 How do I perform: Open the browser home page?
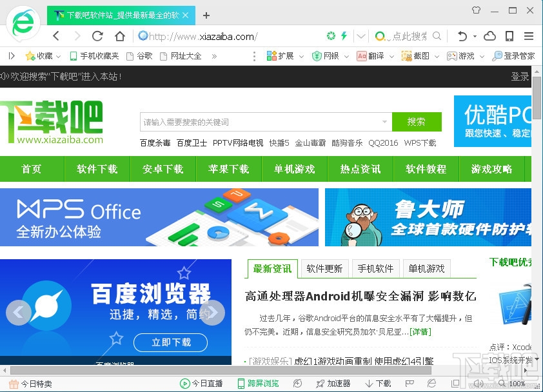pyautogui.click(x=119, y=35)
